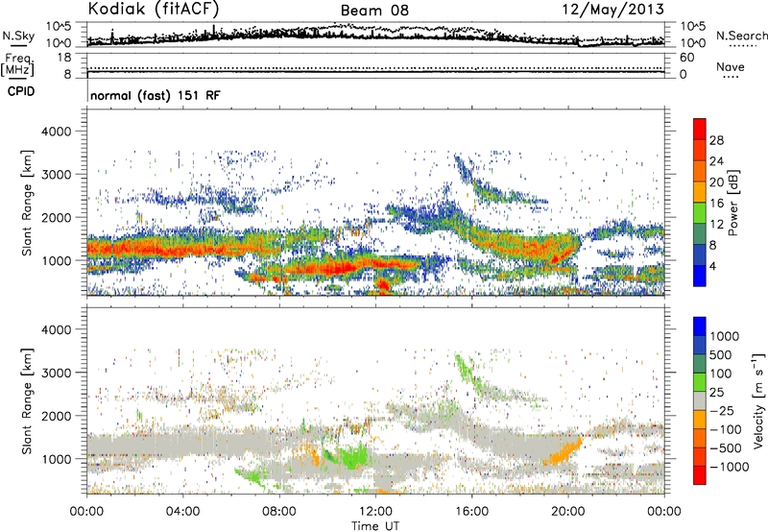This screenshot has width=768, height=532.
Task: Click the 'Power [dB]' colorbar label
Action: [732, 203]
